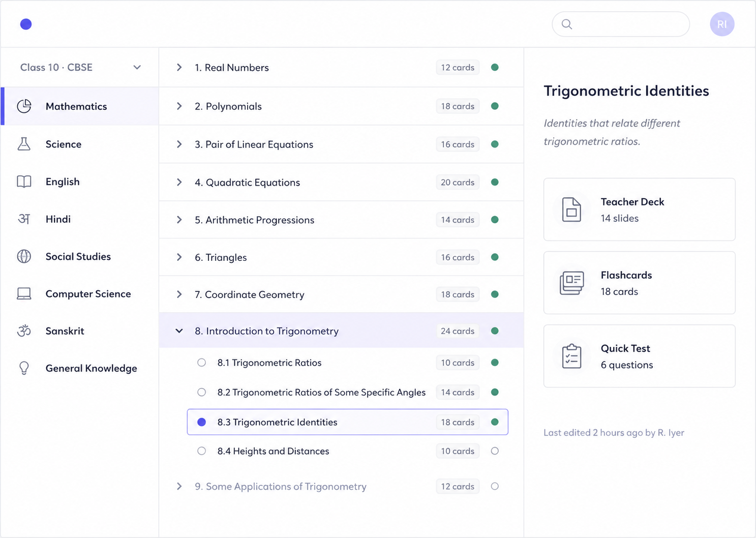Click the Mathematics pie chart icon
This screenshot has width=756, height=538.
click(24, 106)
